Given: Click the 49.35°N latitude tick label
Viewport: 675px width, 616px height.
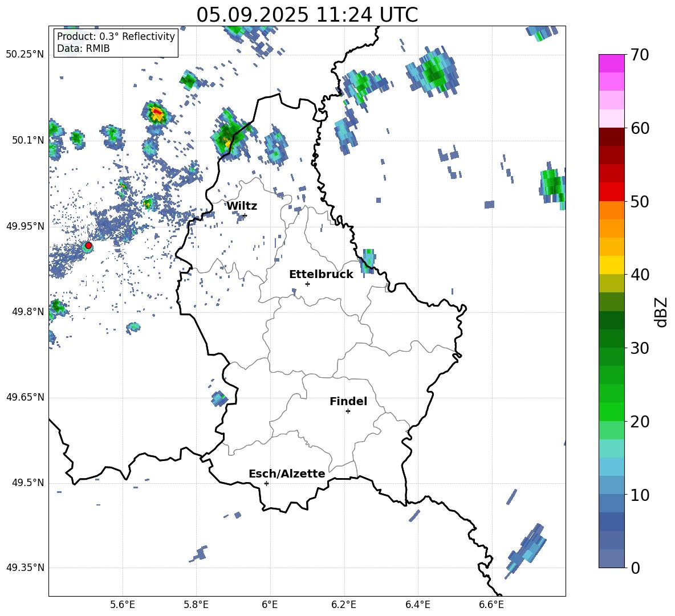Looking at the screenshot, I should point(25,568).
